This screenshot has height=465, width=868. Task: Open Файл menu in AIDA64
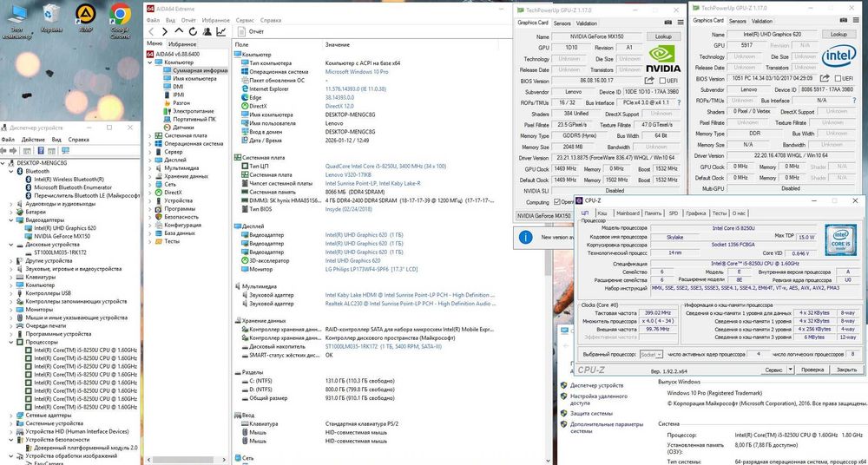point(154,20)
